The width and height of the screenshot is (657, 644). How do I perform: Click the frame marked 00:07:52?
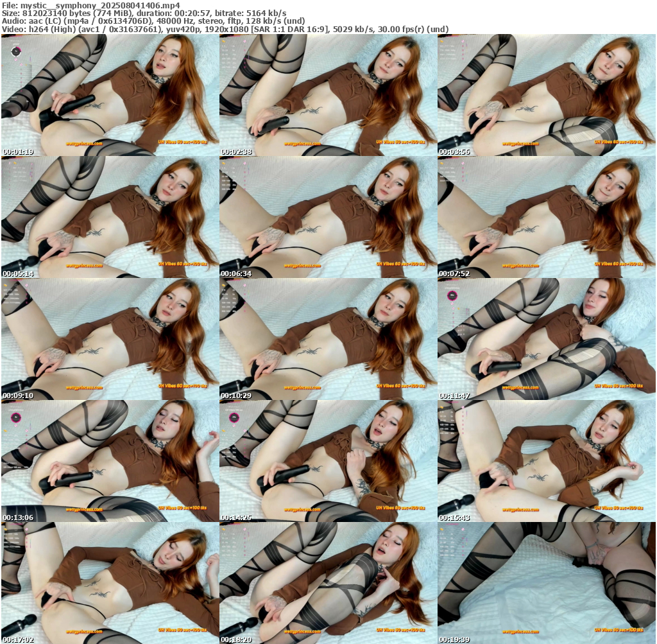[546, 217]
